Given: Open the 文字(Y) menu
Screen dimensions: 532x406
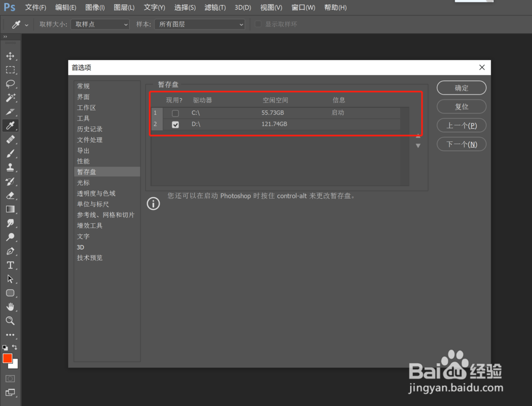Looking at the screenshot, I should pos(154,7).
